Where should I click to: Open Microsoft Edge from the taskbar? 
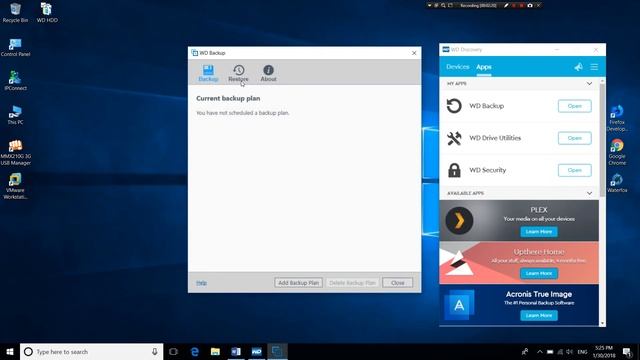pyautogui.click(x=195, y=351)
